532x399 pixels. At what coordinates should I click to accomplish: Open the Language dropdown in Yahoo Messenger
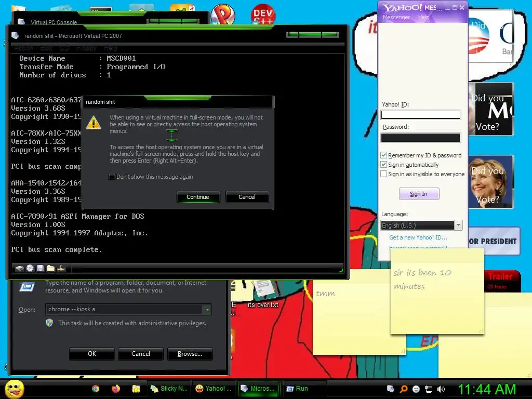[x=459, y=225]
